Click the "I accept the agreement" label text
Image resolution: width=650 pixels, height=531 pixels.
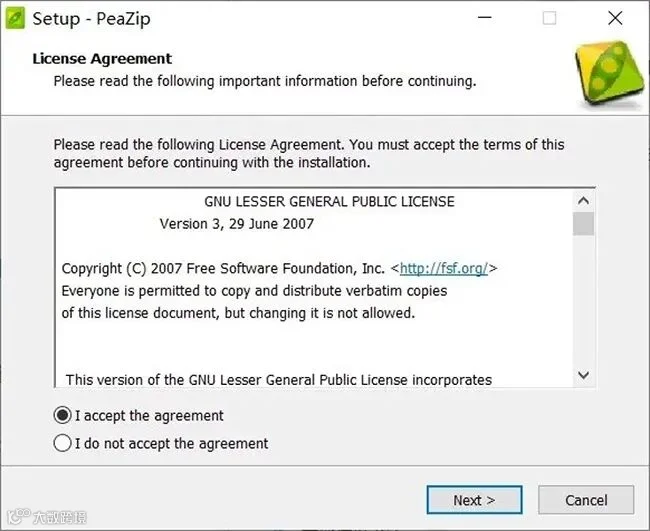[149, 416]
